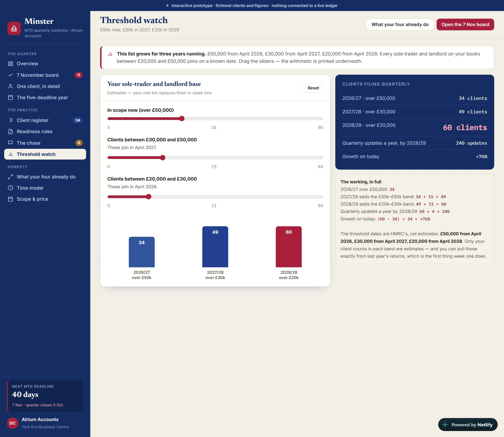
Task: Click the 7 November board checkmark icon
Action: click(10, 75)
